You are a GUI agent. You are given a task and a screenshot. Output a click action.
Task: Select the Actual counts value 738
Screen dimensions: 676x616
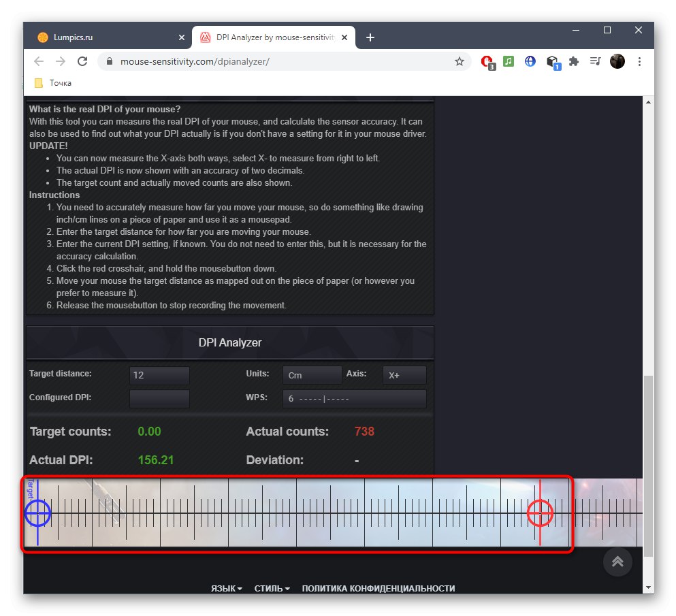[364, 432]
